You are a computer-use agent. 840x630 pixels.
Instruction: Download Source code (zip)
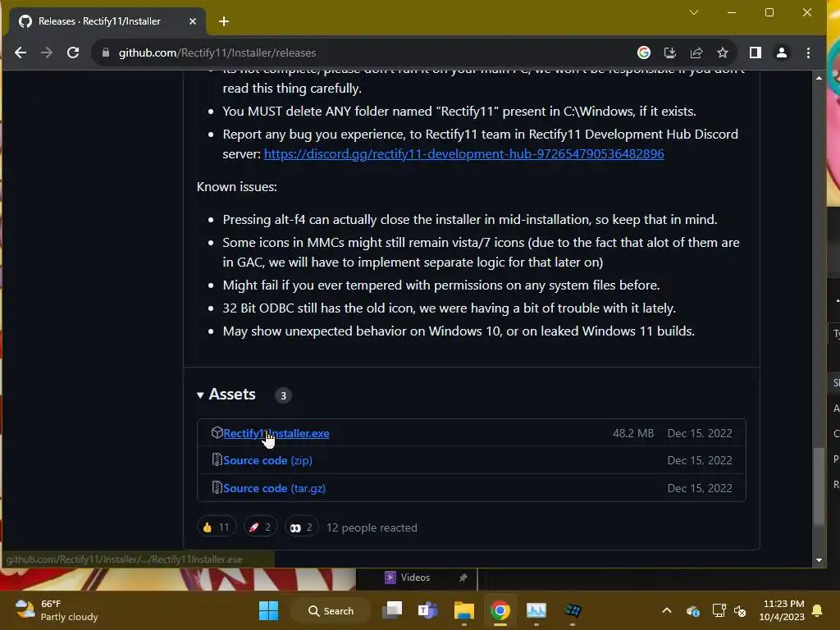point(267,460)
